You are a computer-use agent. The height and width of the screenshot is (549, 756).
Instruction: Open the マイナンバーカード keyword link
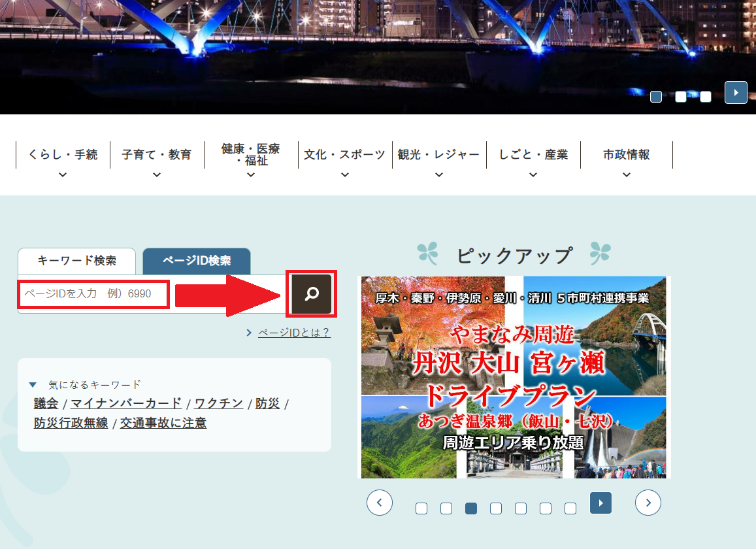[126, 403]
